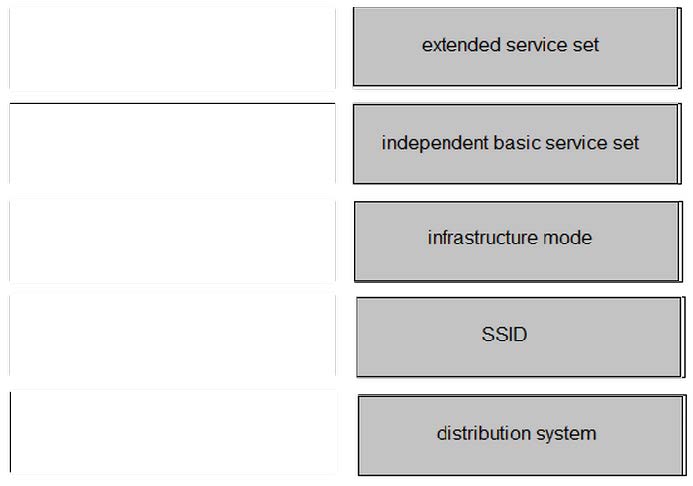Click the empty slot beside infrastructure mode
Screen dimensions: 693x486
pos(172,241)
